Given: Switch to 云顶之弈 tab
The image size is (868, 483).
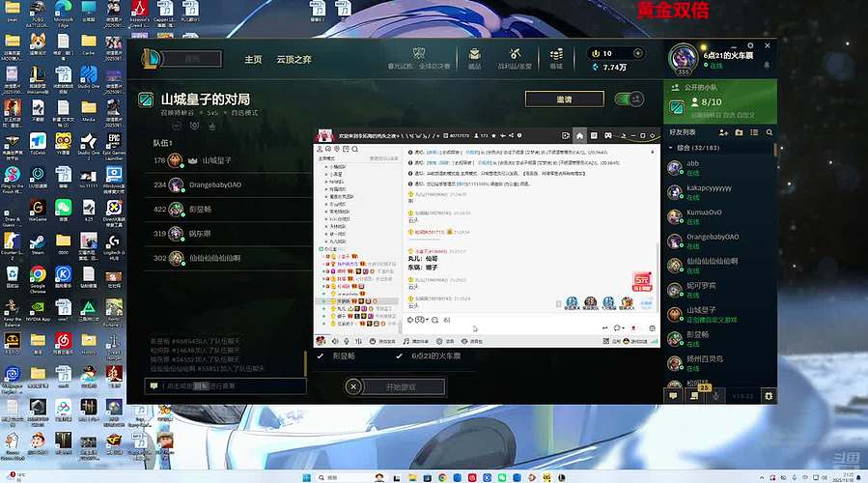Looking at the screenshot, I should [294, 59].
